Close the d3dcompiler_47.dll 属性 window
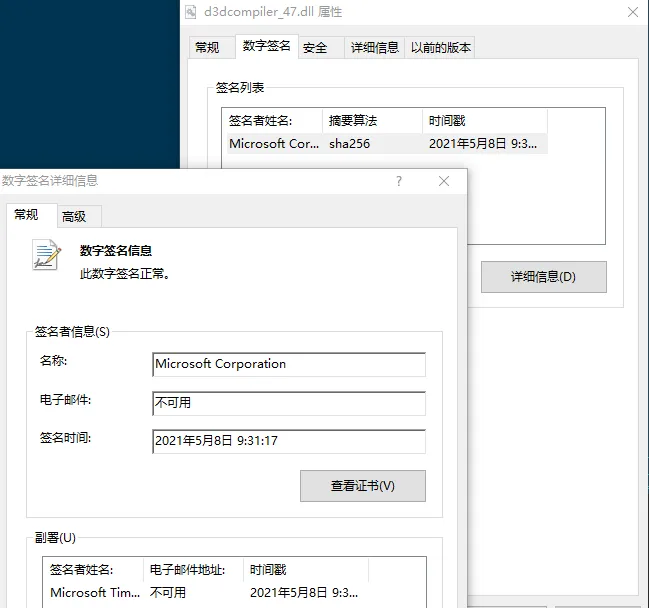The image size is (649, 608). (633, 11)
